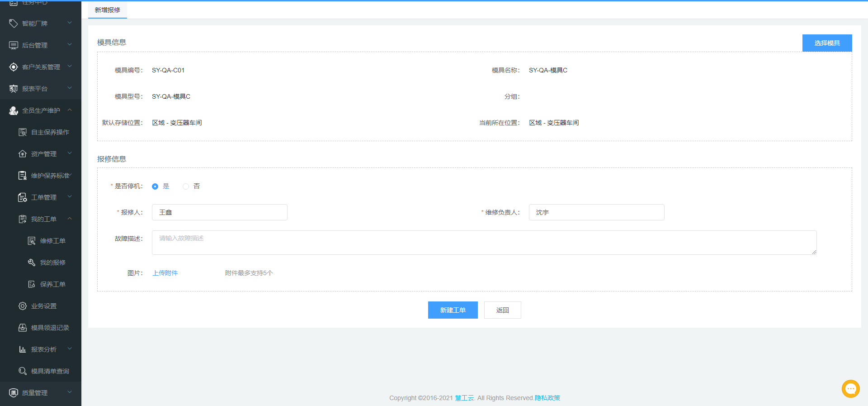
Task: Click the 业务设置 gear icon
Action: tap(23, 306)
